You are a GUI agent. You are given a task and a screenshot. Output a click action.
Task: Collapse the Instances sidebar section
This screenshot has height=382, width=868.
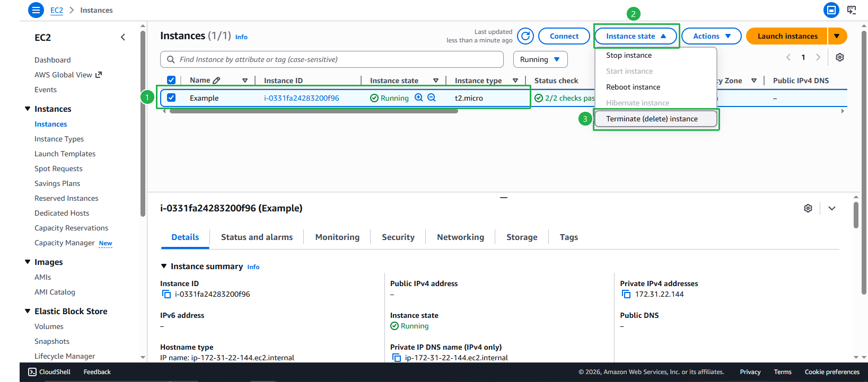pyautogui.click(x=28, y=109)
